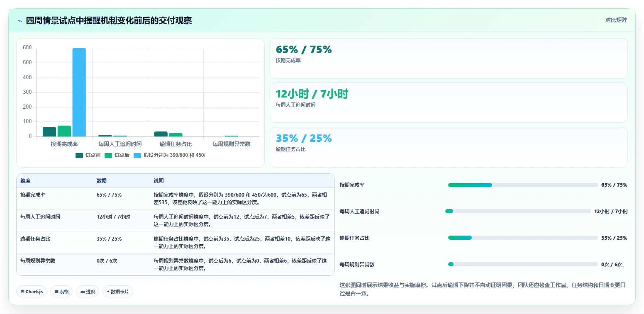Click the 维度 column header
The image size is (644, 314).
tap(25, 181)
